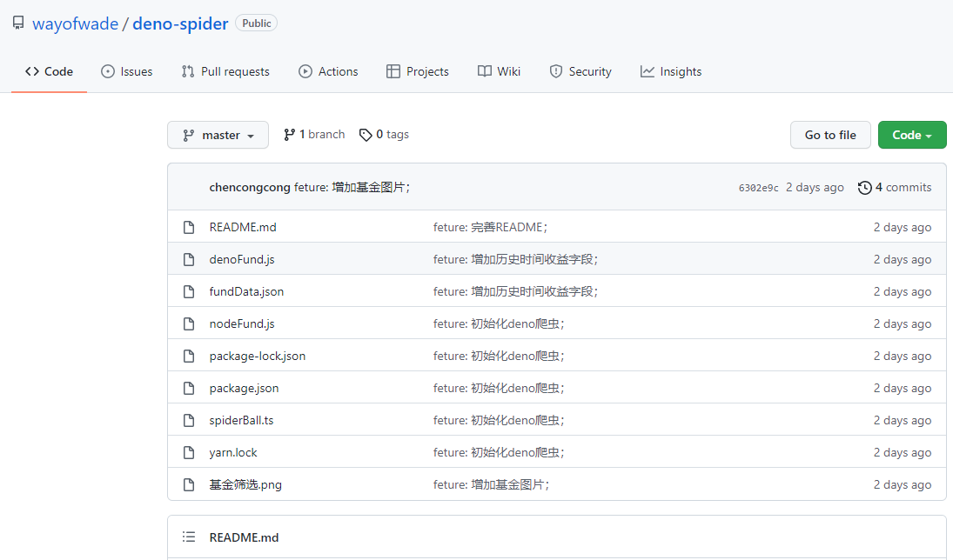Switch to the Issues tab
The image size is (953, 560).
126,71
